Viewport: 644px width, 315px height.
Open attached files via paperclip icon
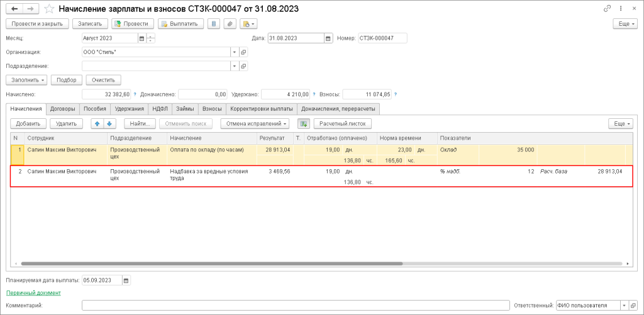[230, 24]
